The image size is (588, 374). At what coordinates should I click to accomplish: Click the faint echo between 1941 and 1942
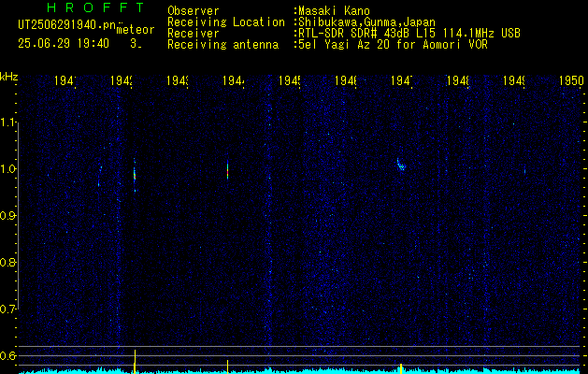point(100,176)
